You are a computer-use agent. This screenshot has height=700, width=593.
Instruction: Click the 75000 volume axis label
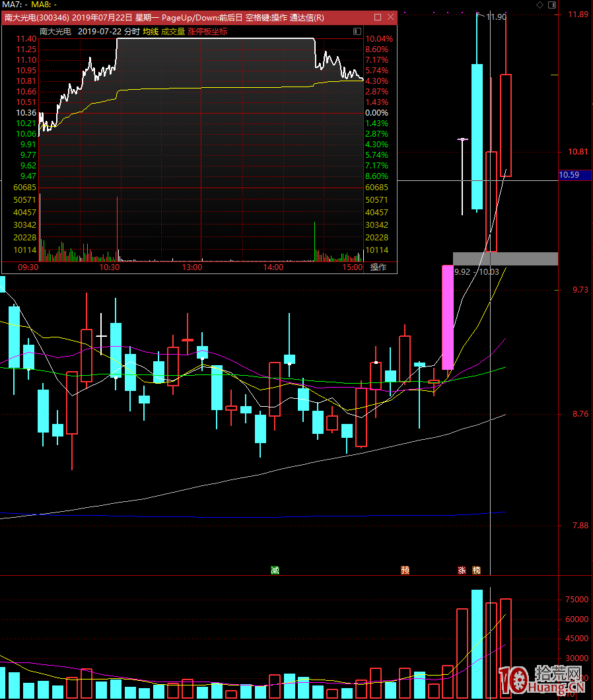point(576,600)
